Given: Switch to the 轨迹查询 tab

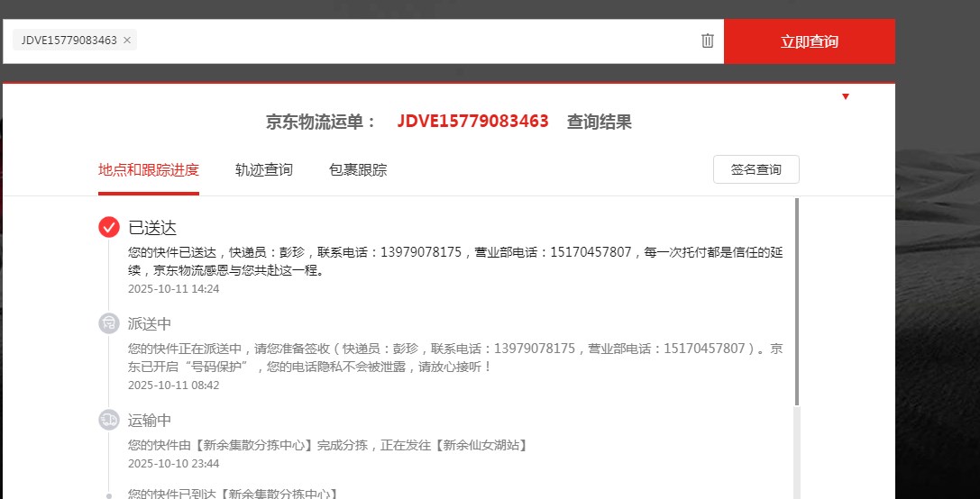Looking at the screenshot, I should click(264, 169).
